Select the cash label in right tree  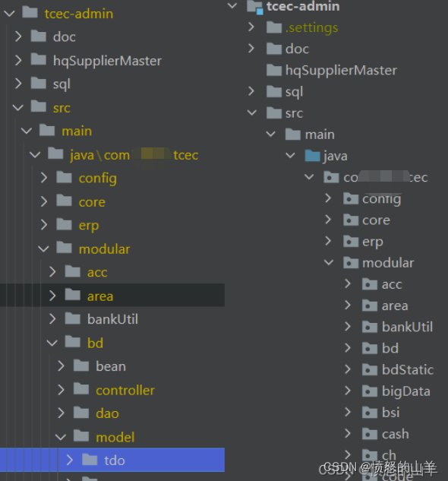click(396, 434)
